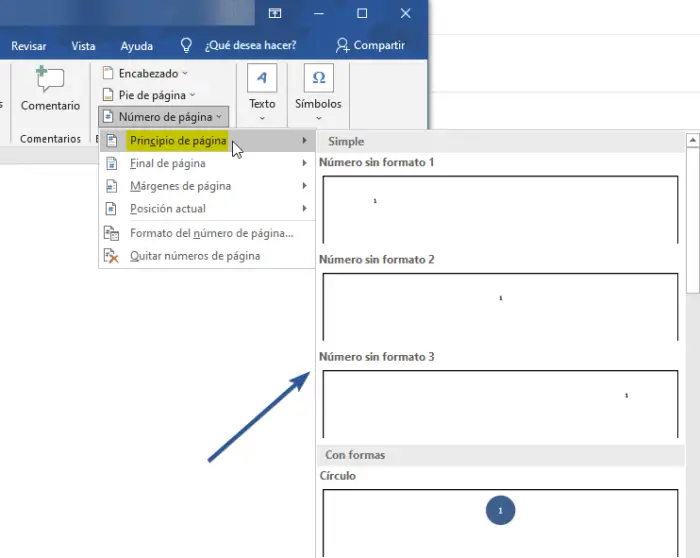
Task: Click the Con formas section header
Action: 501,455
